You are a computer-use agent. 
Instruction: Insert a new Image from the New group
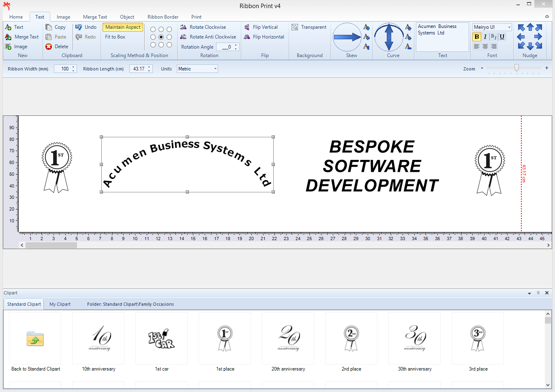16,47
